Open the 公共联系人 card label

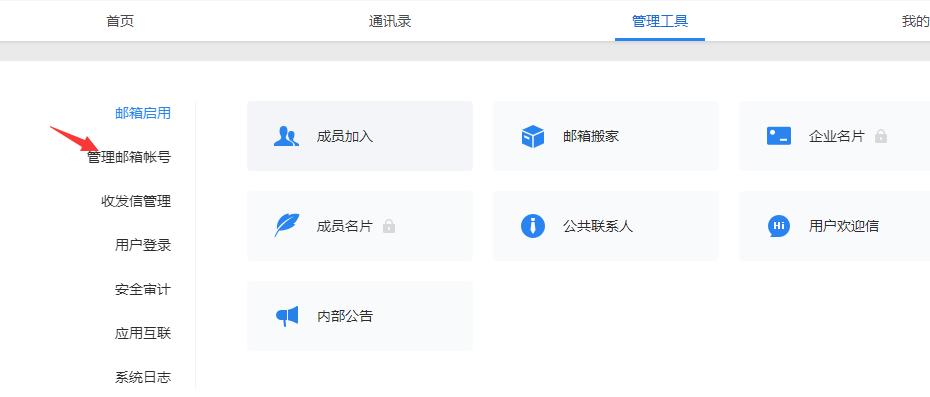click(598, 226)
